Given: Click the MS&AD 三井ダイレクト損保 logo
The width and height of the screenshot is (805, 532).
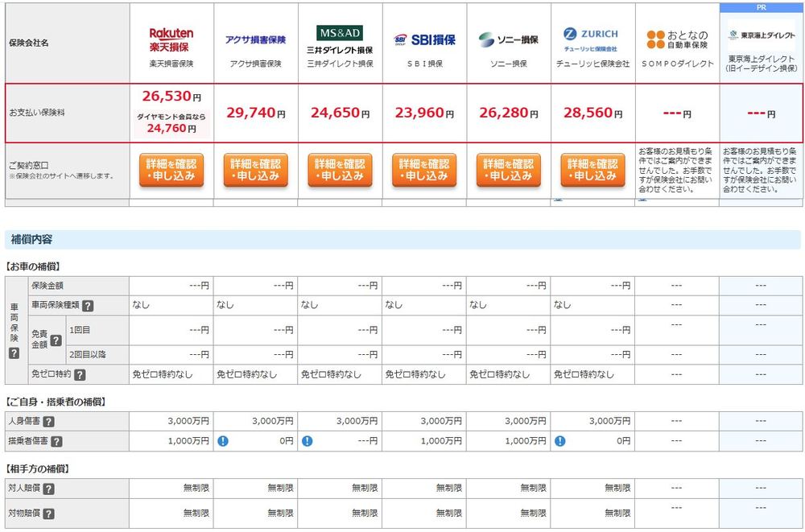Looking at the screenshot, I should coord(340,39).
